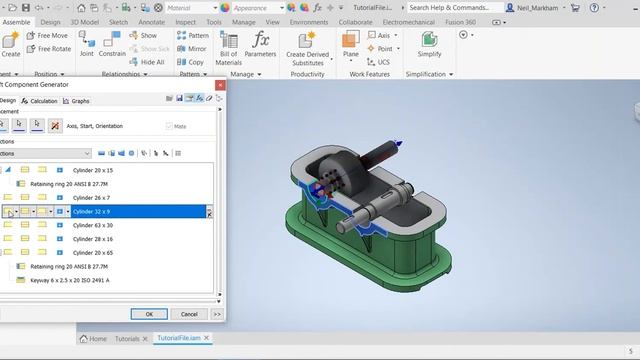The height and width of the screenshot is (360, 640).
Task: Click the Show relationships tool
Action: 143,36
